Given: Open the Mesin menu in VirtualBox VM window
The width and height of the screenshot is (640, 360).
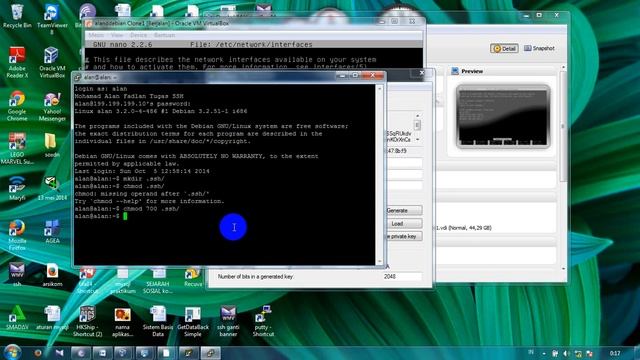Looking at the screenshot, I should point(96,36).
